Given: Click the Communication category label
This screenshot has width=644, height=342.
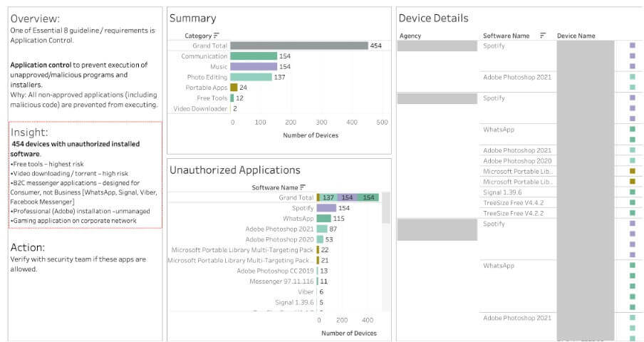Looking at the screenshot, I should tap(204, 56).
